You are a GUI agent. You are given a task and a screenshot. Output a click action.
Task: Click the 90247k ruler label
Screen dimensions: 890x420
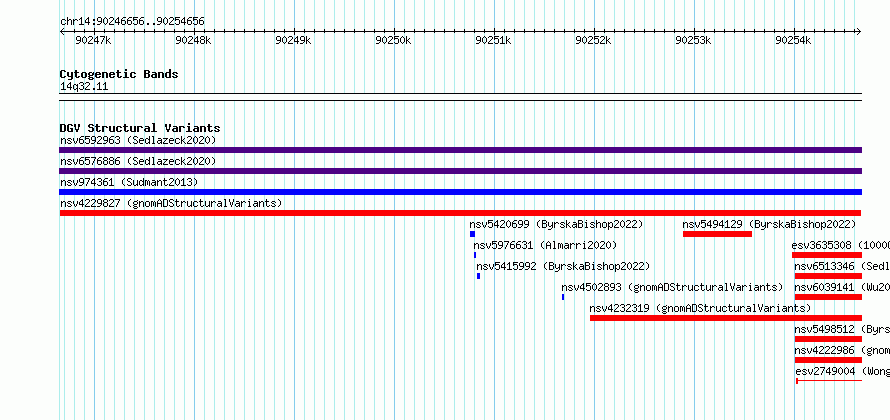click(94, 40)
